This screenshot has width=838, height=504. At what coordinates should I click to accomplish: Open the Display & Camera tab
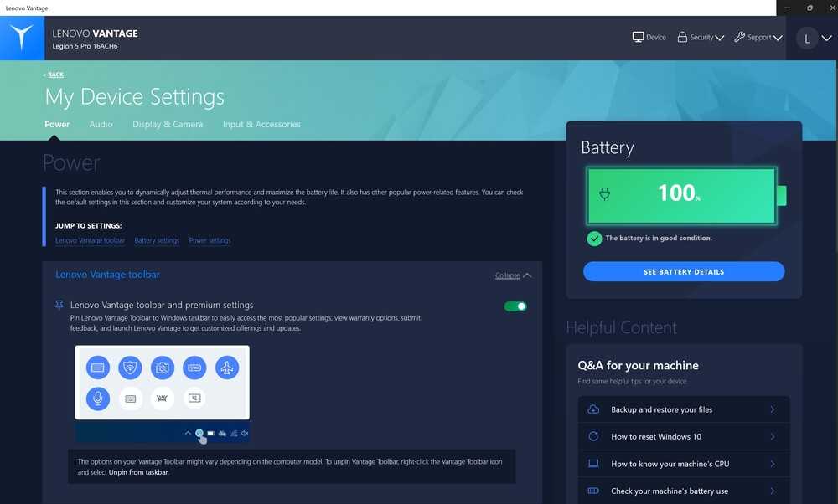[168, 125]
